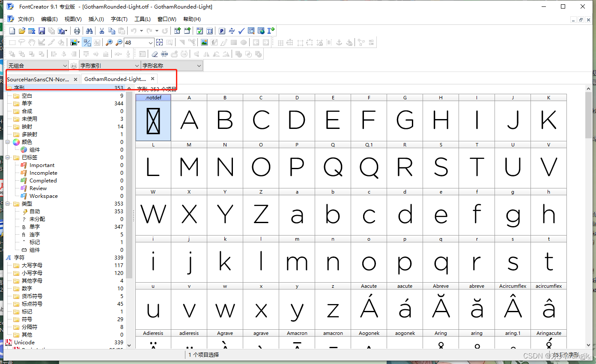Open Find with the binoculars icon
The height and width of the screenshot is (364, 596).
click(x=89, y=31)
